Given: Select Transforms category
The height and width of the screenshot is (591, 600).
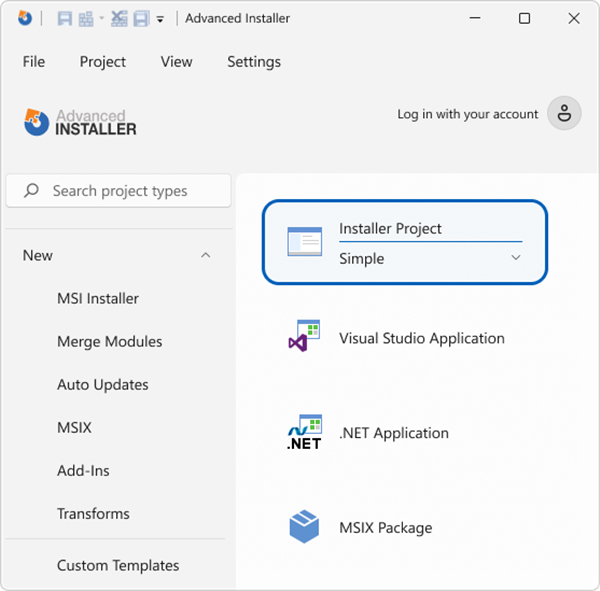Looking at the screenshot, I should click(93, 514).
